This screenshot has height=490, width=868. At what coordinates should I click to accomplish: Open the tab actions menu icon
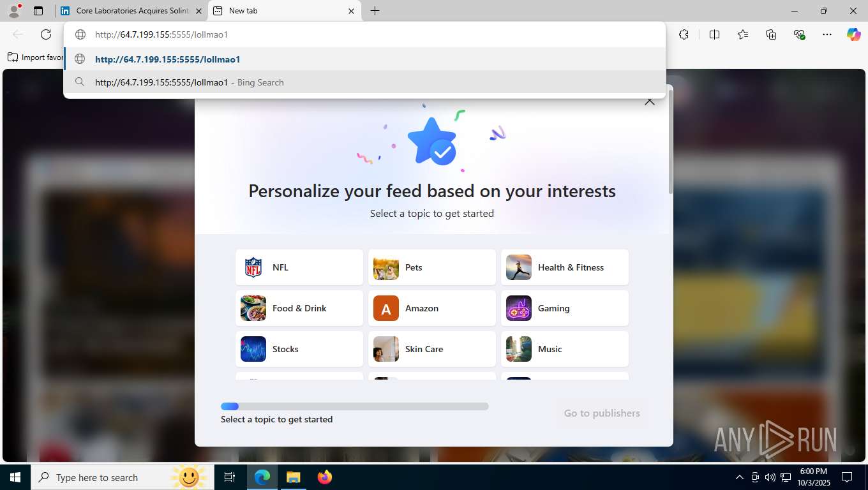38,11
